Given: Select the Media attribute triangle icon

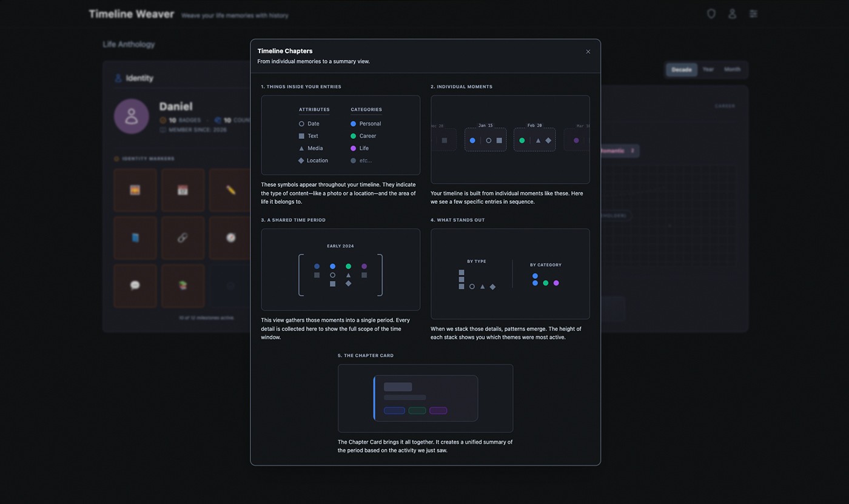Looking at the screenshot, I should (x=301, y=148).
